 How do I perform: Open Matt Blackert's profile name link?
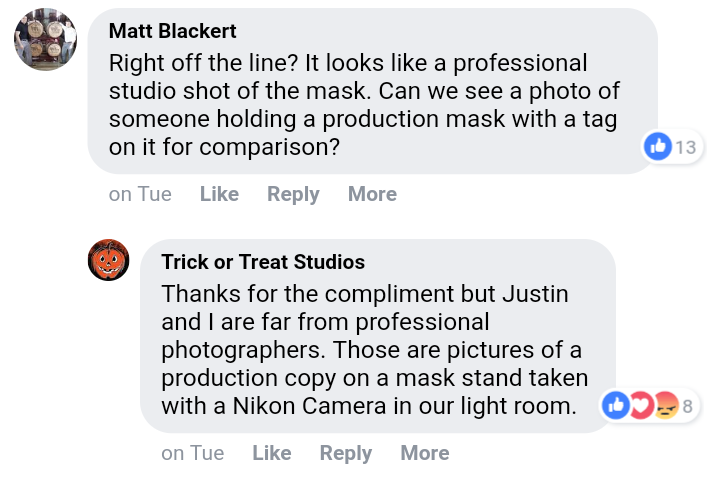point(172,31)
